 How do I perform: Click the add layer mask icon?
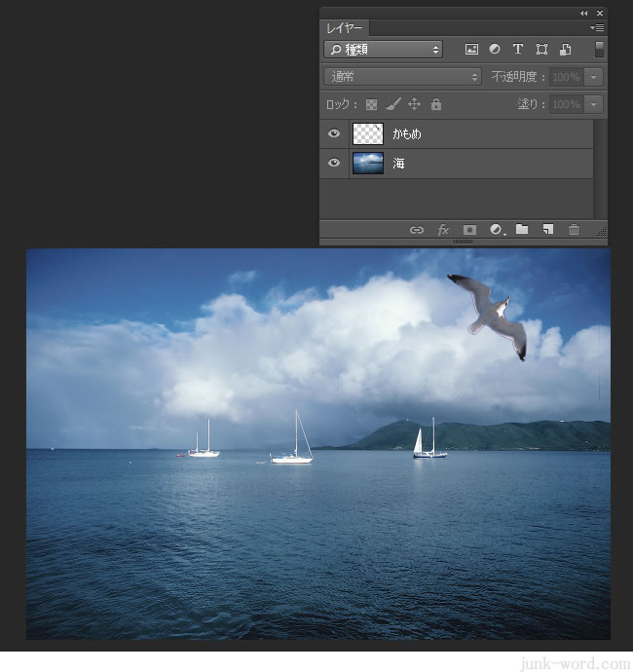[469, 230]
